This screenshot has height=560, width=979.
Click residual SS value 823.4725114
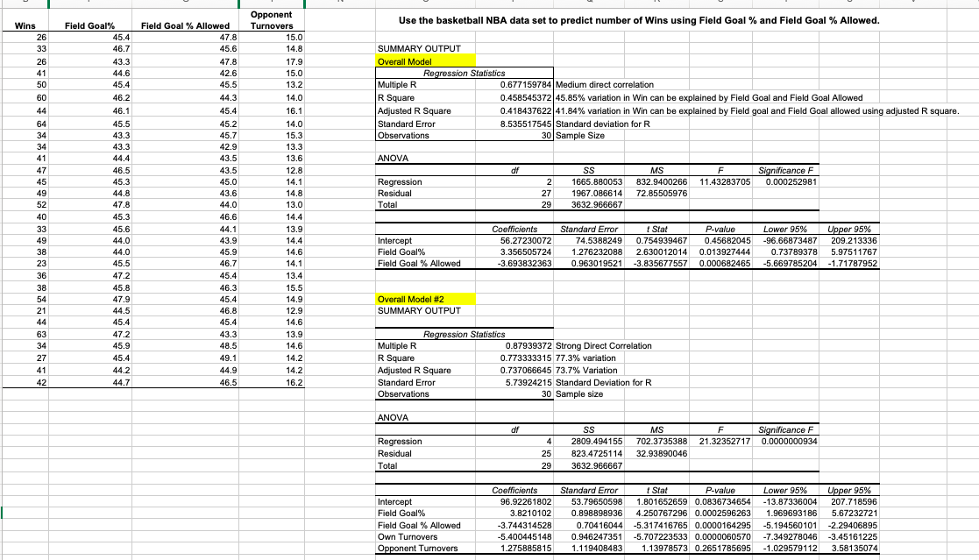pos(597,454)
